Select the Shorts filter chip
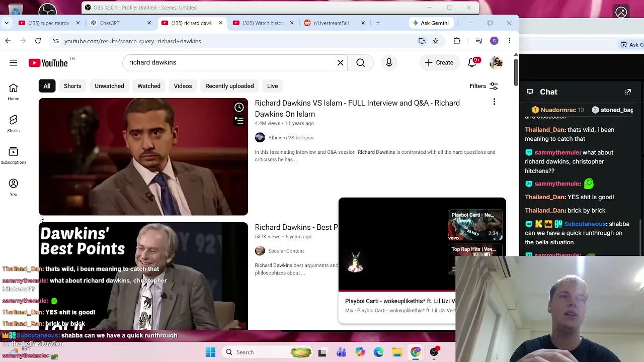The height and width of the screenshot is (362, 644). (72, 86)
